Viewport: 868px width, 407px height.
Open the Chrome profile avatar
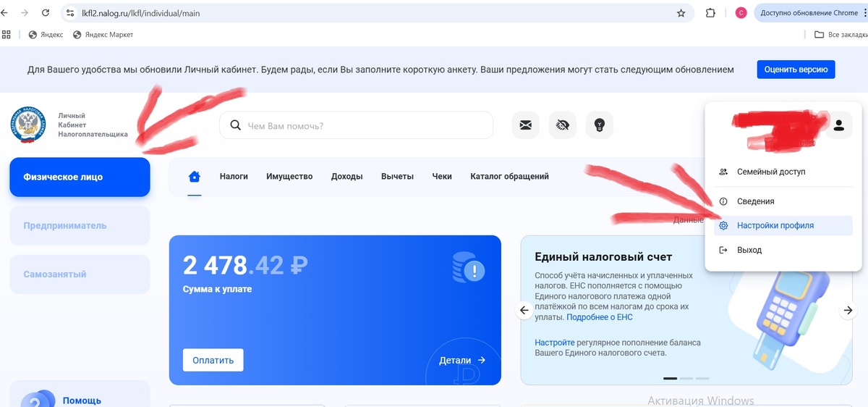(741, 13)
